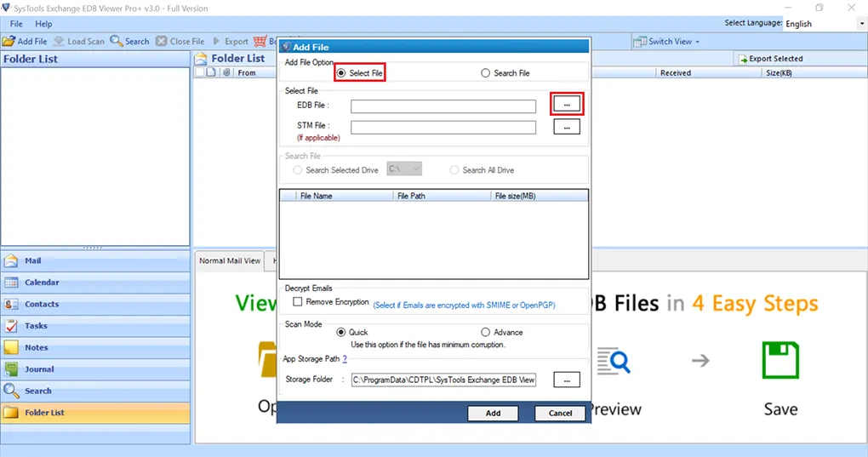Click the Export Selected icon
Image resolution: width=868 pixels, height=457 pixels.
(743, 60)
